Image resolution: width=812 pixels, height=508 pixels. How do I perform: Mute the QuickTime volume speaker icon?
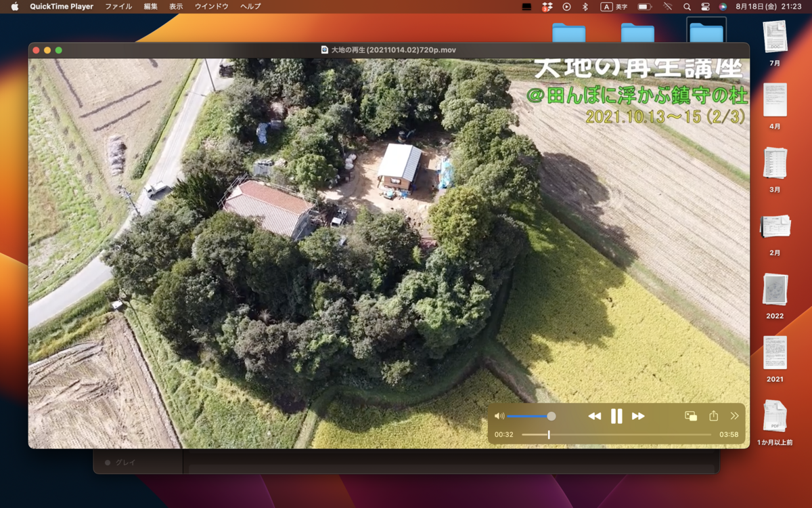coord(499,416)
